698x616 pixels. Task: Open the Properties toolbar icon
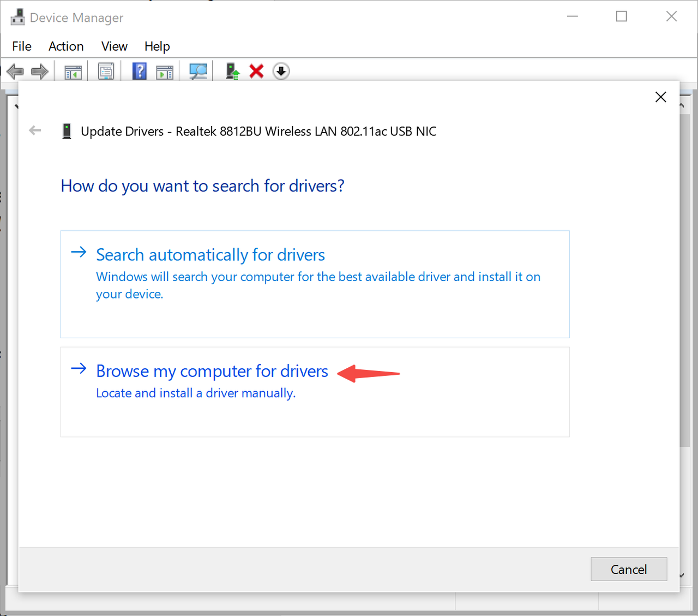[x=106, y=71]
